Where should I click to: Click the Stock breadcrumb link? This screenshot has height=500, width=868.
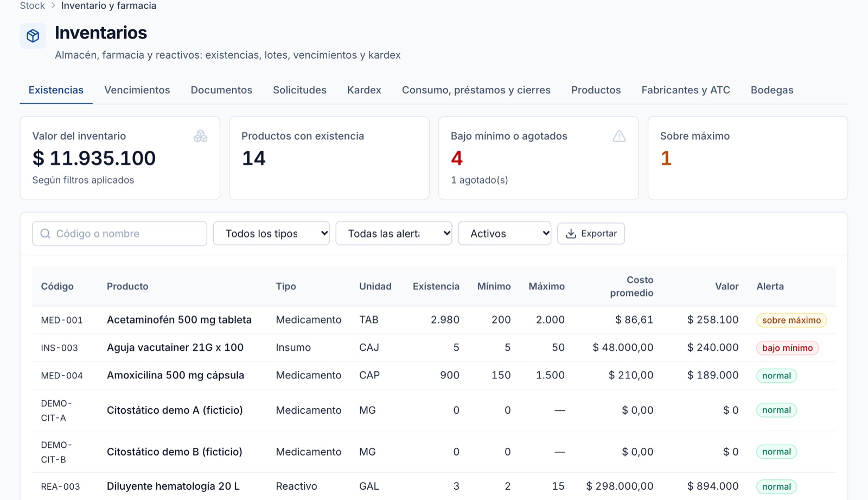coord(33,5)
